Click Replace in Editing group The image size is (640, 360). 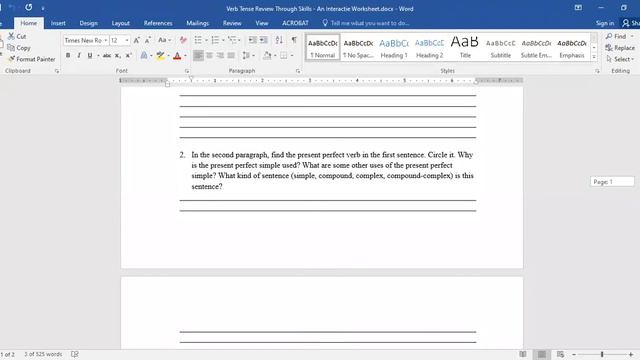620,48
